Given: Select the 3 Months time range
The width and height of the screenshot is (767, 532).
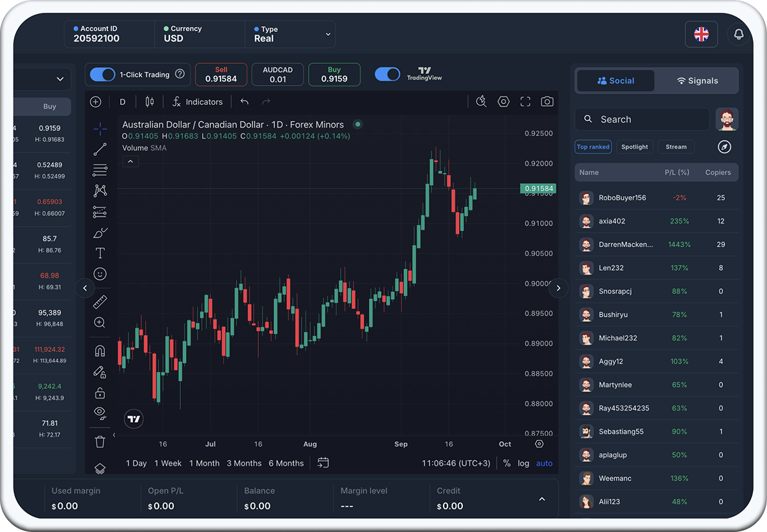Looking at the screenshot, I should click(244, 463).
